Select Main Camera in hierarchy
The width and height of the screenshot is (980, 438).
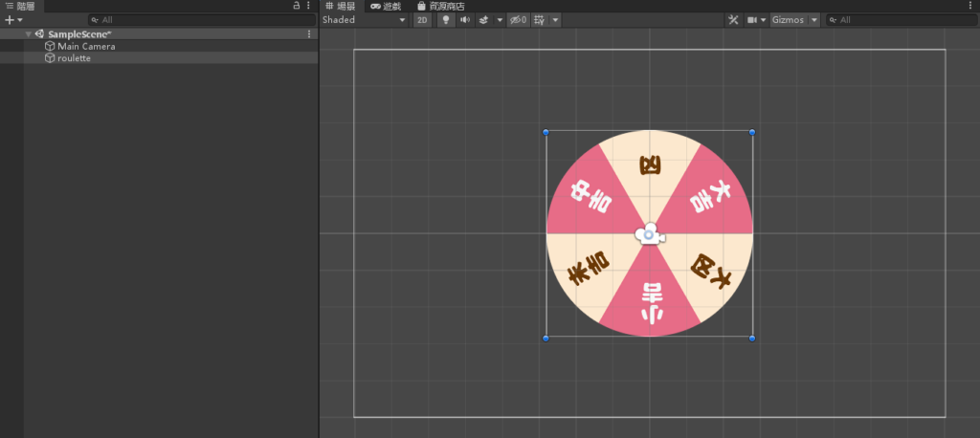click(86, 46)
